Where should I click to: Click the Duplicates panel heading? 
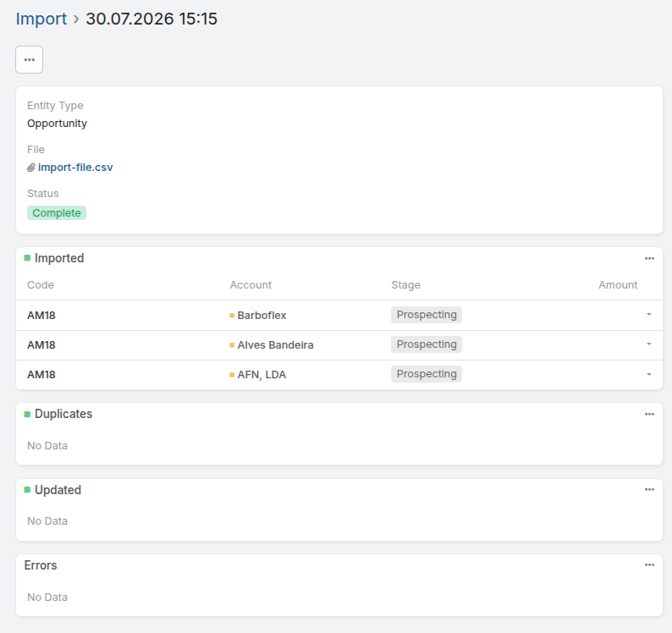(x=63, y=414)
